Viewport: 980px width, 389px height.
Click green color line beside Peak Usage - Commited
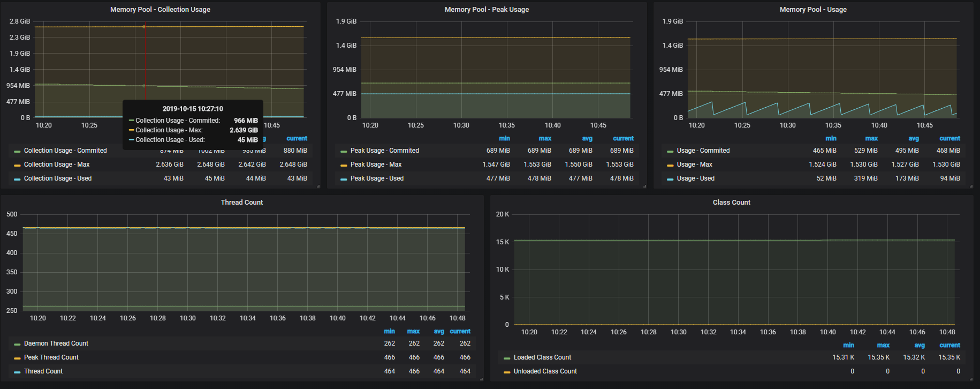344,152
